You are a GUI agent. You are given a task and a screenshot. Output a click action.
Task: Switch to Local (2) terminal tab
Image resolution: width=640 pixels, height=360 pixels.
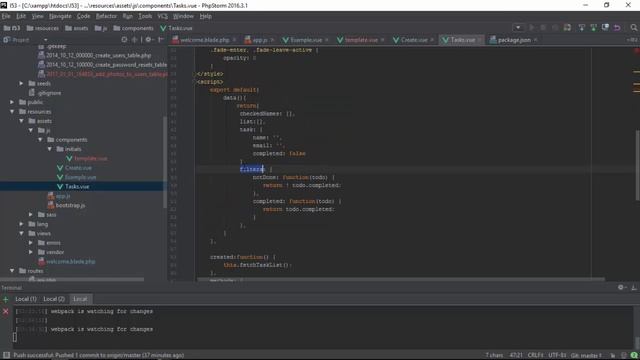pos(54,299)
